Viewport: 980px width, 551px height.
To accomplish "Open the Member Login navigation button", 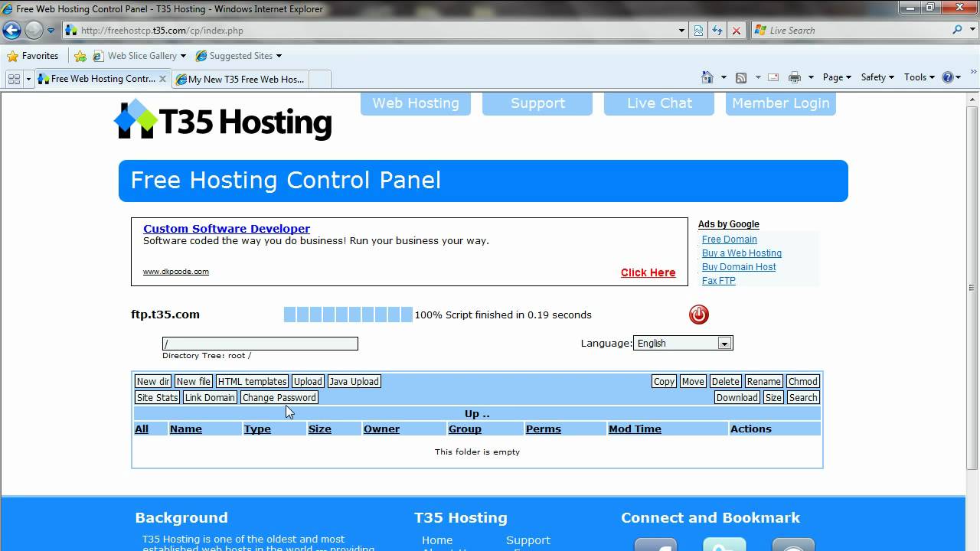I will [781, 103].
